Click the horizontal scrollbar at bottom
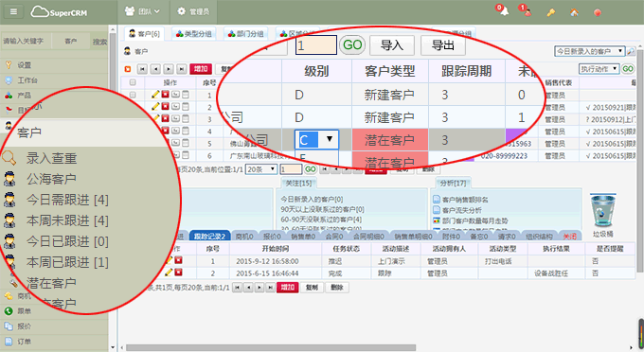The width and height of the screenshot is (644, 352). click(x=271, y=348)
